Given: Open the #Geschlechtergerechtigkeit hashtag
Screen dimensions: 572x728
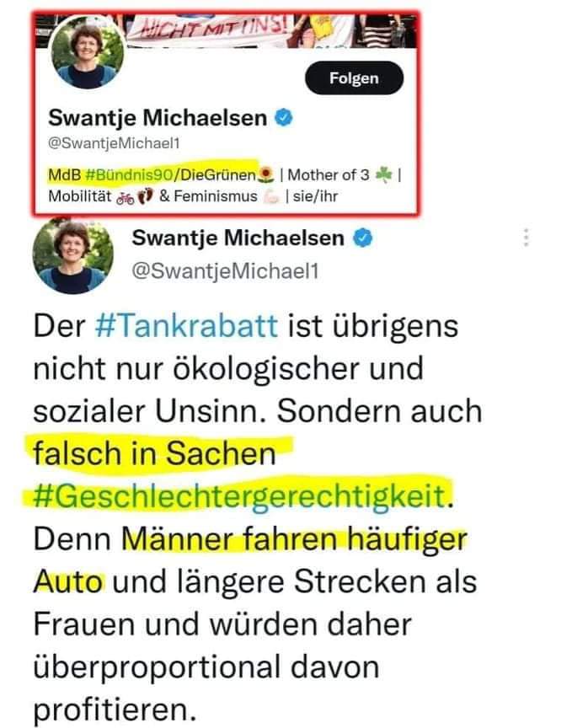Looking at the screenshot, I should click(x=239, y=496).
